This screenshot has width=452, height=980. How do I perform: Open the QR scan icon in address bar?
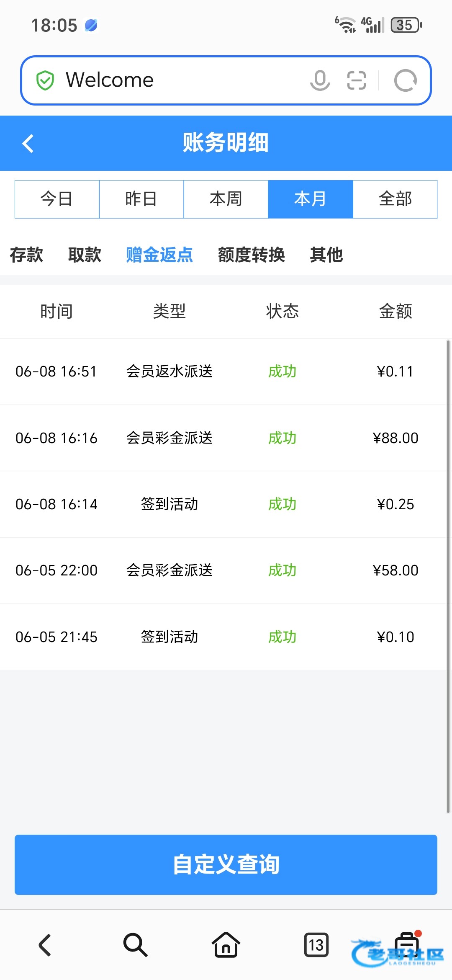click(357, 80)
